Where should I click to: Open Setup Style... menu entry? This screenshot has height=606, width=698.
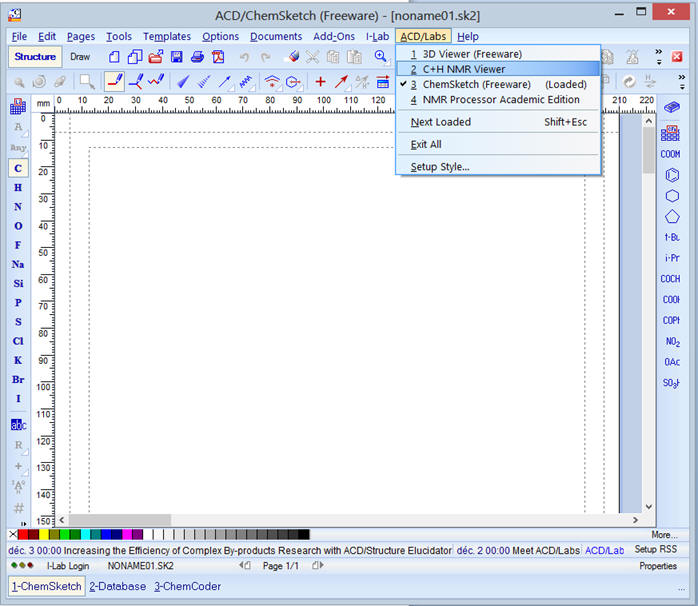pos(498,167)
